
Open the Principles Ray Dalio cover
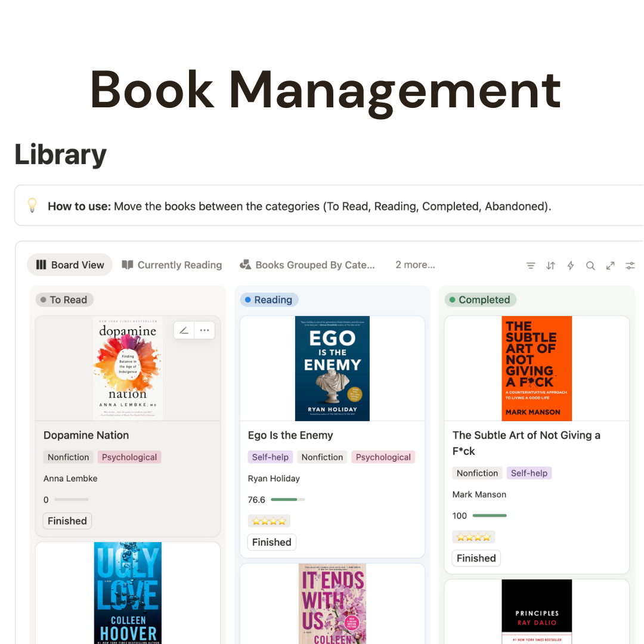coord(537,612)
